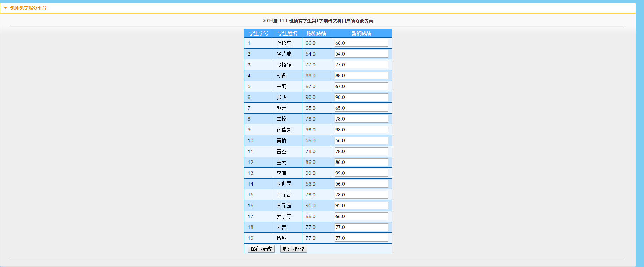Edit 李世民's new score input
The height and width of the screenshot is (267, 644).
pyautogui.click(x=361, y=184)
